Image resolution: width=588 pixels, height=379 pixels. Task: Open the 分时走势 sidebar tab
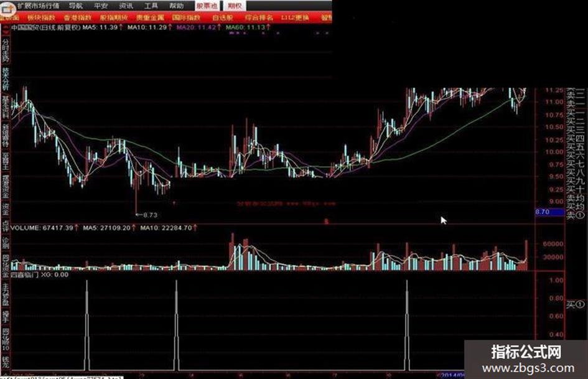pos(5,50)
